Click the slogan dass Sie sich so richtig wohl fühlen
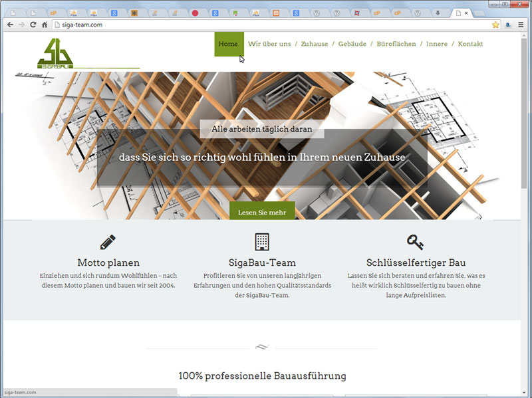 tap(262, 157)
